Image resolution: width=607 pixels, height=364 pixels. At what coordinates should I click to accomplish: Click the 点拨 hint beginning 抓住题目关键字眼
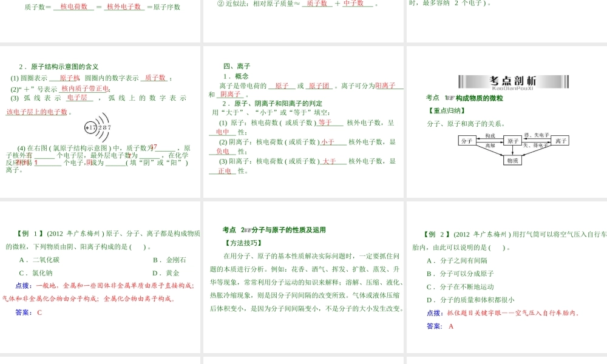(503, 313)
